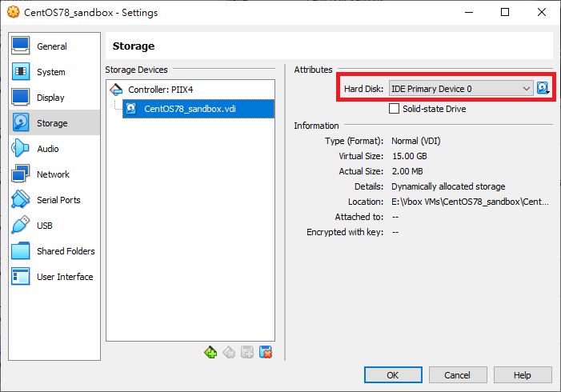Click the remove attachment icon
This screenshot has height=392, width=561.
pos(266,351)
